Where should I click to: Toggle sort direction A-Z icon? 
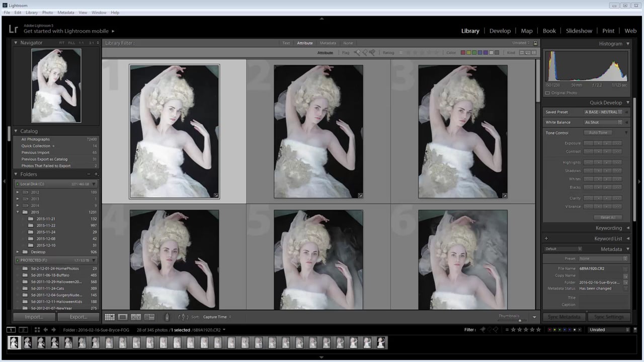click(183, 317)
